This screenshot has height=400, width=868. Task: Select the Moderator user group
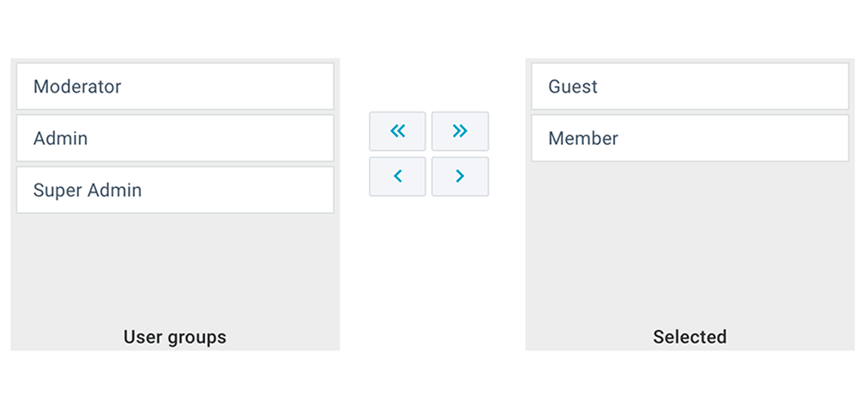(175, 87)
